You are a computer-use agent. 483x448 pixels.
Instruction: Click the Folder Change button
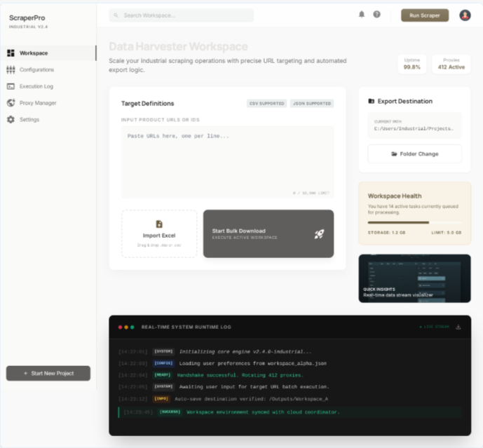(414, 154)
